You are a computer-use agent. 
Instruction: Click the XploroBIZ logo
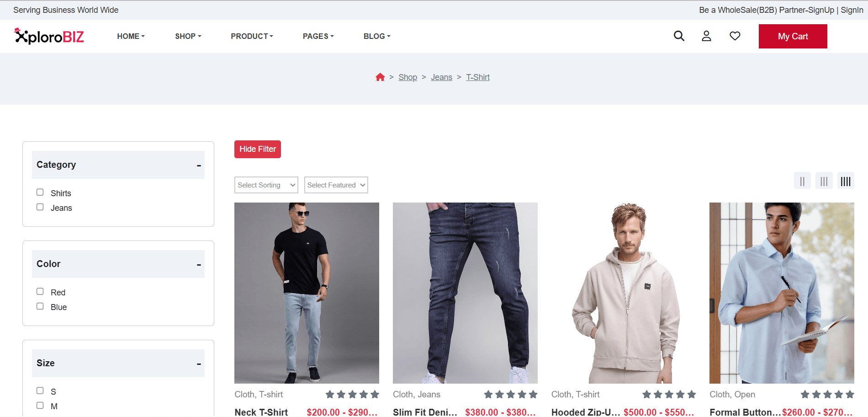coord(48,36)
